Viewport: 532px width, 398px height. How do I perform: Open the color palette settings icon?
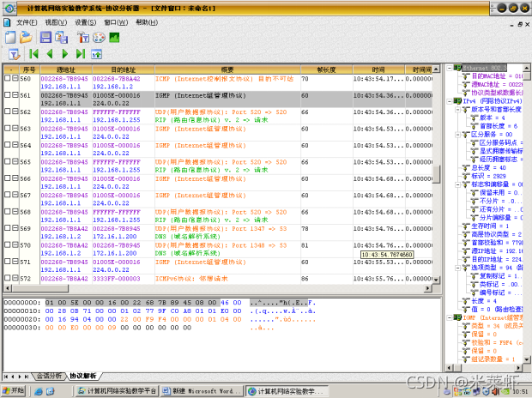(x=99, y=38)
